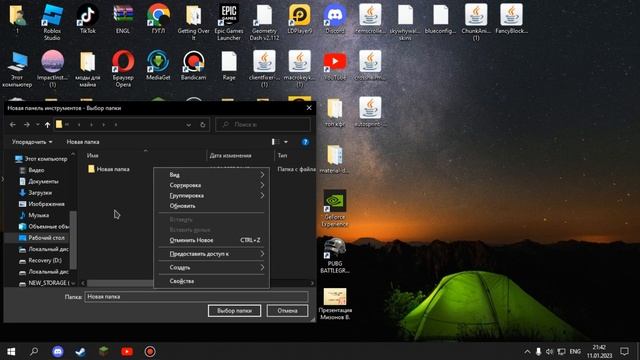Screen dimensions: 640x360
Task: Open the ENGL WinRAR archive icon
Action: [x=123, y=19]
